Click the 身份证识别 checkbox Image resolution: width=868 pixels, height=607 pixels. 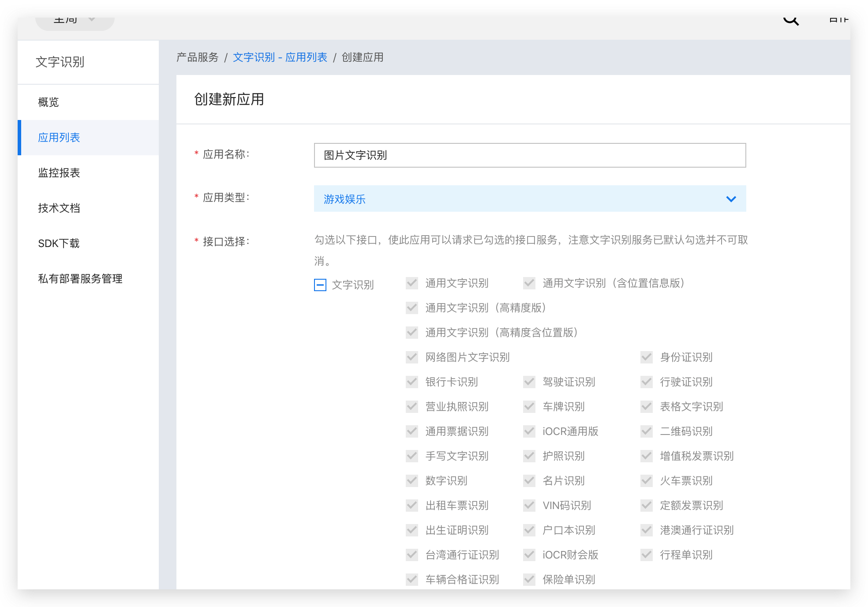(647, 357)
